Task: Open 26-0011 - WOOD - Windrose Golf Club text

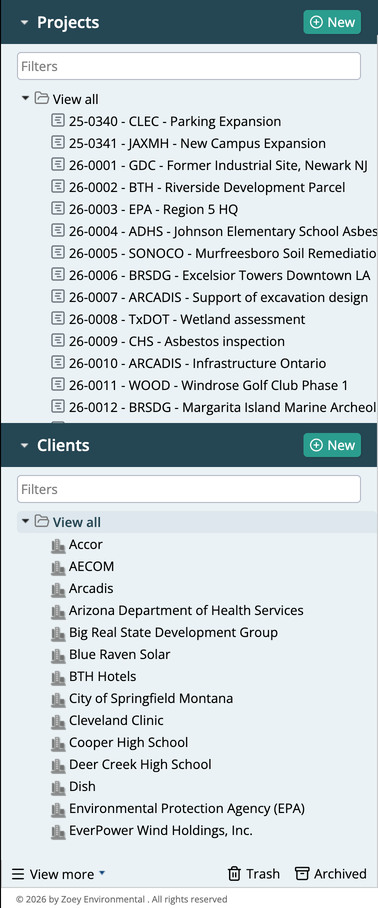Action: pos(208,385)
